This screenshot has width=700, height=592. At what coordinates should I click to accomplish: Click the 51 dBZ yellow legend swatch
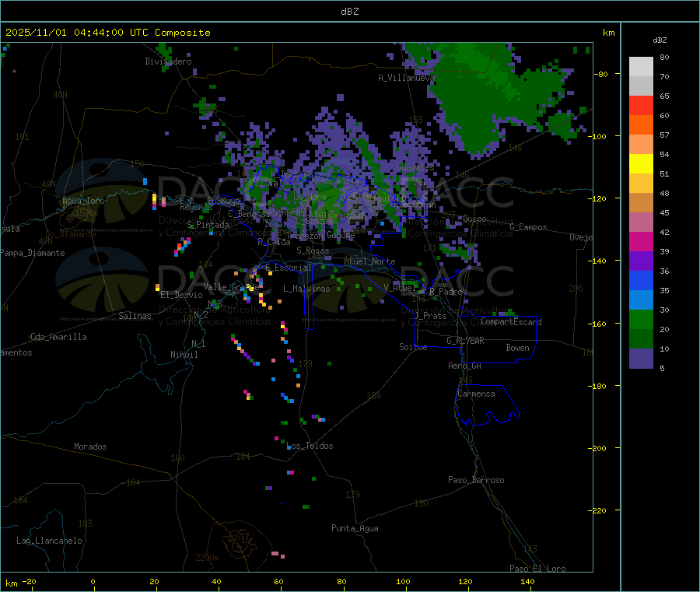pos(641,164)
